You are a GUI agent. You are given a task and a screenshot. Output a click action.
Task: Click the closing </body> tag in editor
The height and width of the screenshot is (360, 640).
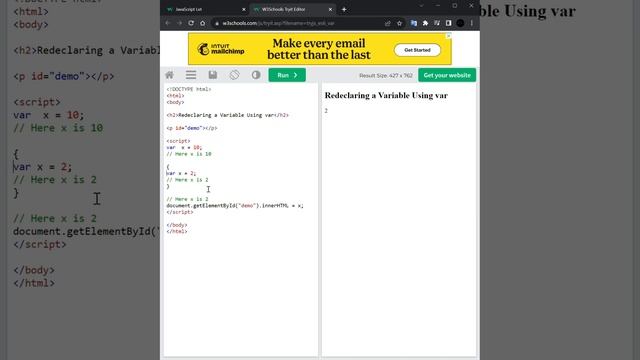[x=176, y=225]
